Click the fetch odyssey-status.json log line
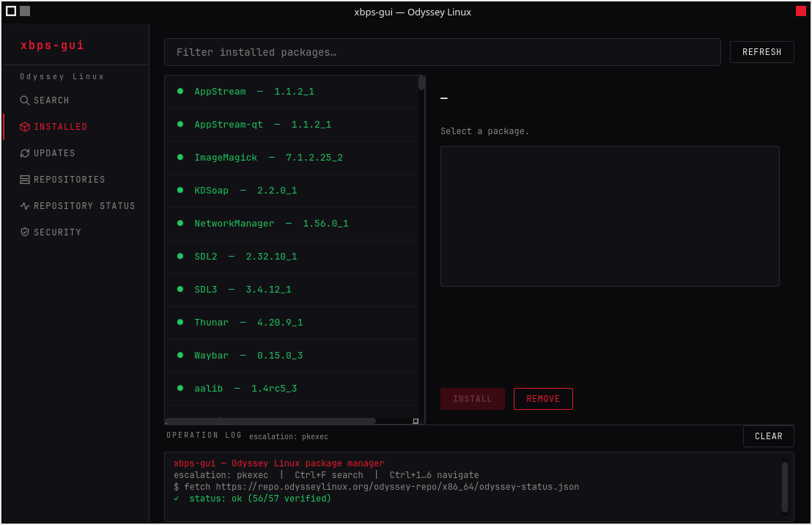Screen dimensions: 812x525 [x=377, y=487]
